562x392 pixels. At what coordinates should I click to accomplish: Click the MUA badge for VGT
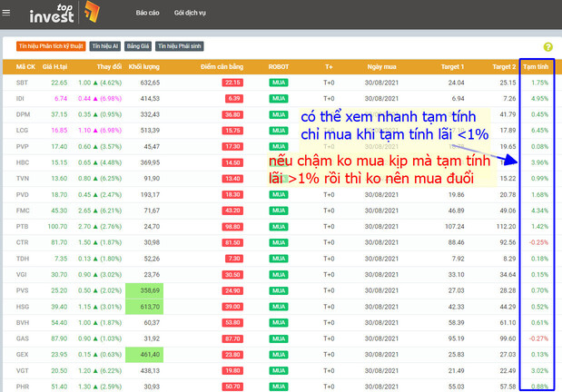278,370
